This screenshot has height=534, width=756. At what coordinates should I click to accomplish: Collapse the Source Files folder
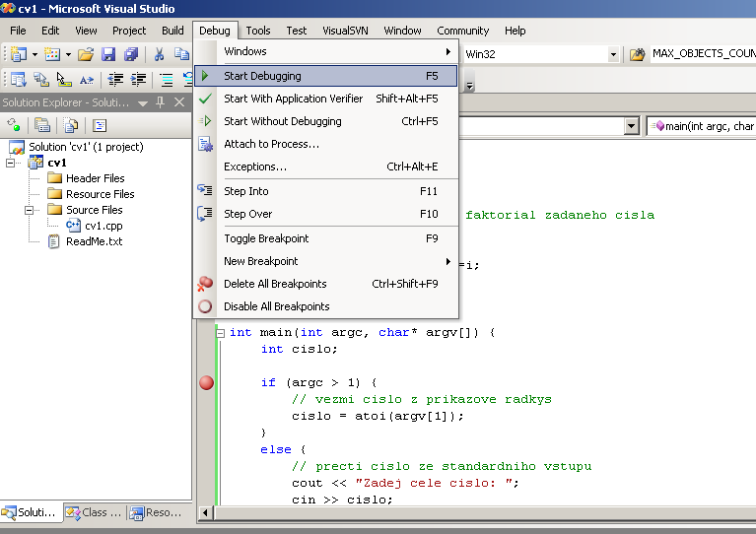[29, 210]
